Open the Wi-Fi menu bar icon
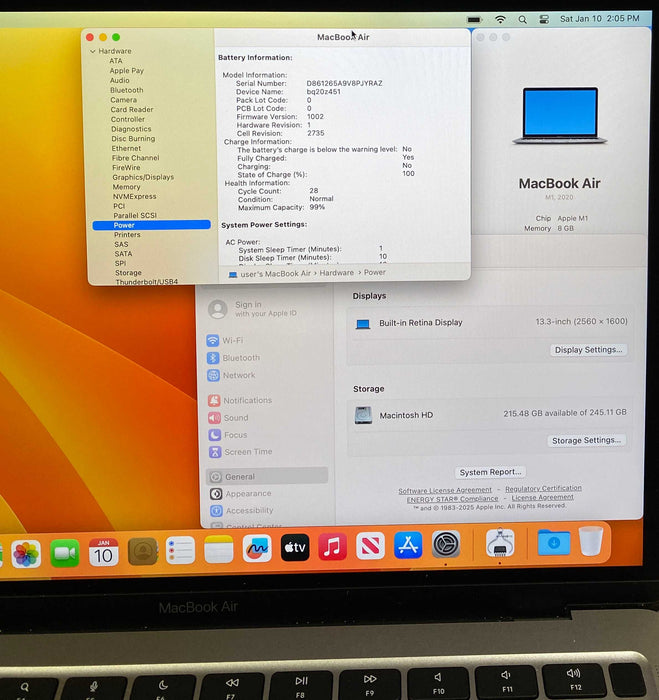This screenshot has width=659, height=700. 501,19
